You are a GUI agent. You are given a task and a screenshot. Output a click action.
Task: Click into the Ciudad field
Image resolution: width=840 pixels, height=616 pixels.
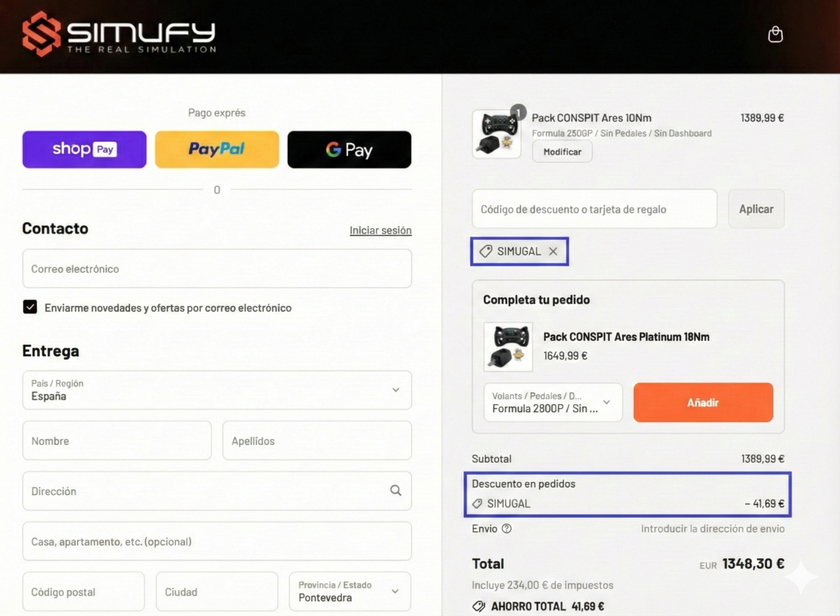tap(217, 591)
